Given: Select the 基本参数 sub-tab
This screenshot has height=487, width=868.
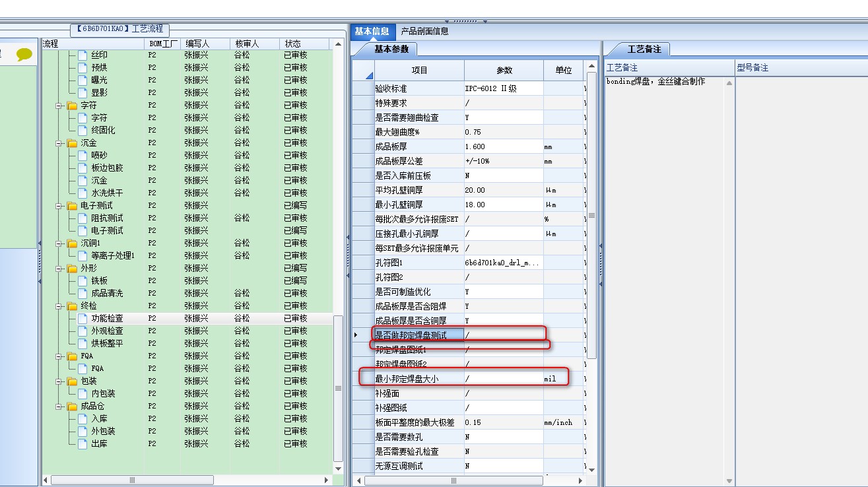Looking at the screenshot, I should coord(391,49).
